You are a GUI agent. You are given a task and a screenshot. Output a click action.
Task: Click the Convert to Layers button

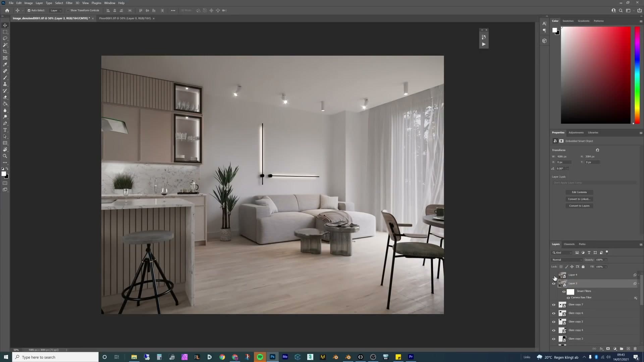579,206
